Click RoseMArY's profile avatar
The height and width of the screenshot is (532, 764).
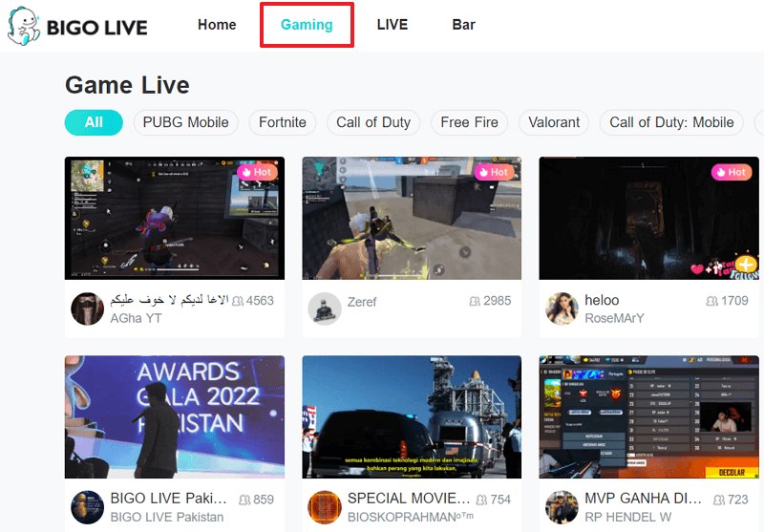562,309
